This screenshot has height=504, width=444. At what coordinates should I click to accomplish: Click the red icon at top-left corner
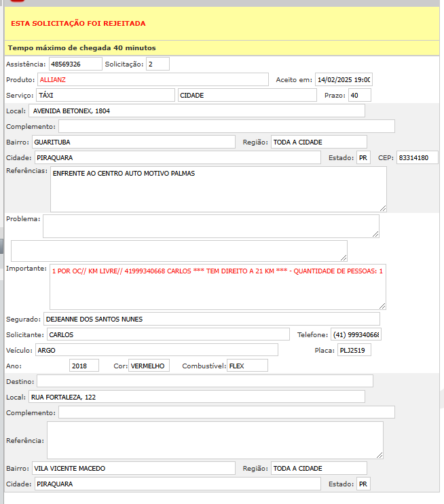pos(18,2)
